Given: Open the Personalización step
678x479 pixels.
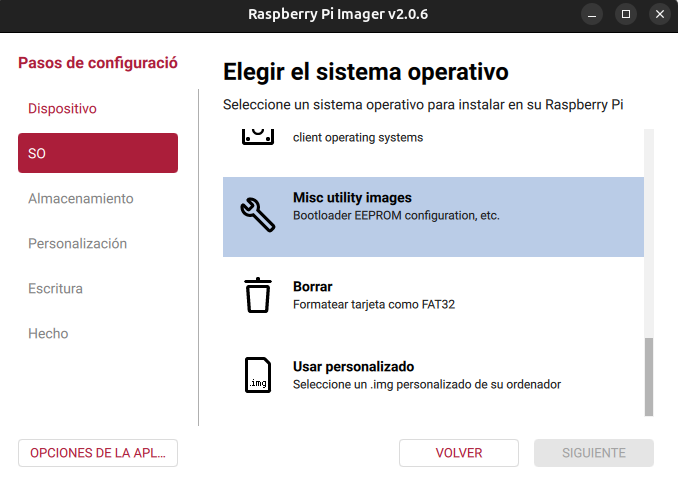Looking at the screenshot, I should click(x=77, y=243).
